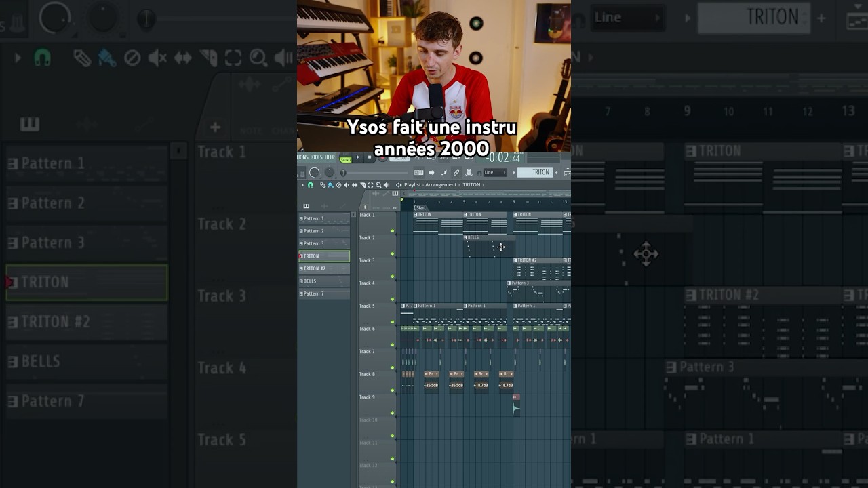
Task: Select the paint tool in the playlist
Action: tap(331, 185)
